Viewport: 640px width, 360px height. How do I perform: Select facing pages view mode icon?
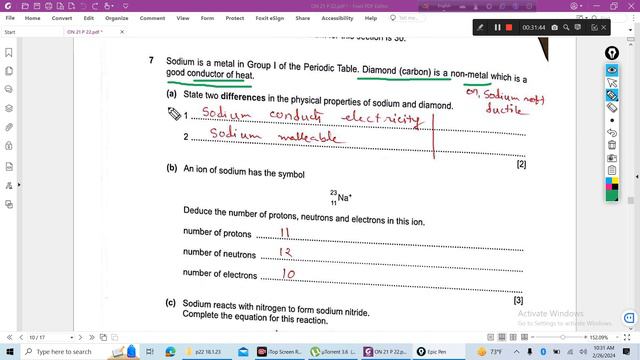click(x=513, y=337)
